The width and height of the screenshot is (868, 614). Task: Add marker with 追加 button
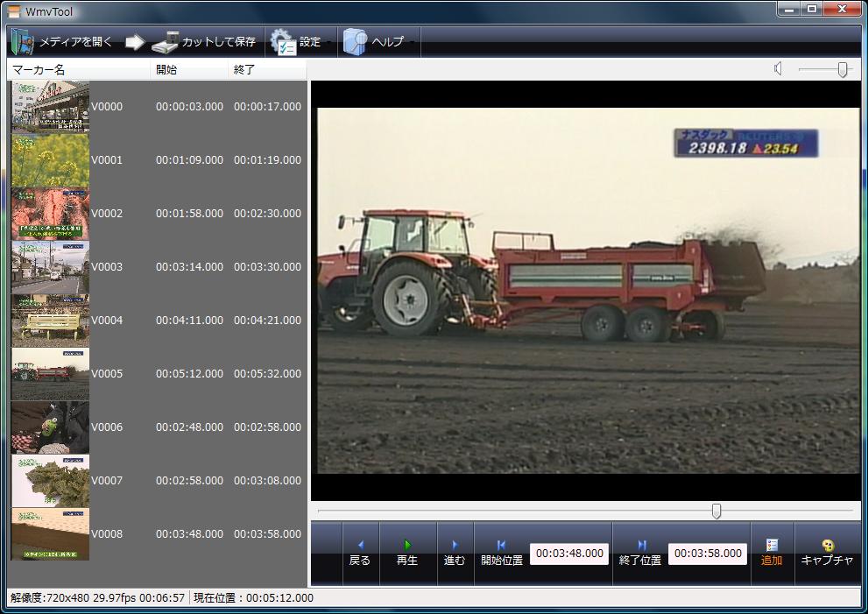pyautogui.click(x=772, y=553)
